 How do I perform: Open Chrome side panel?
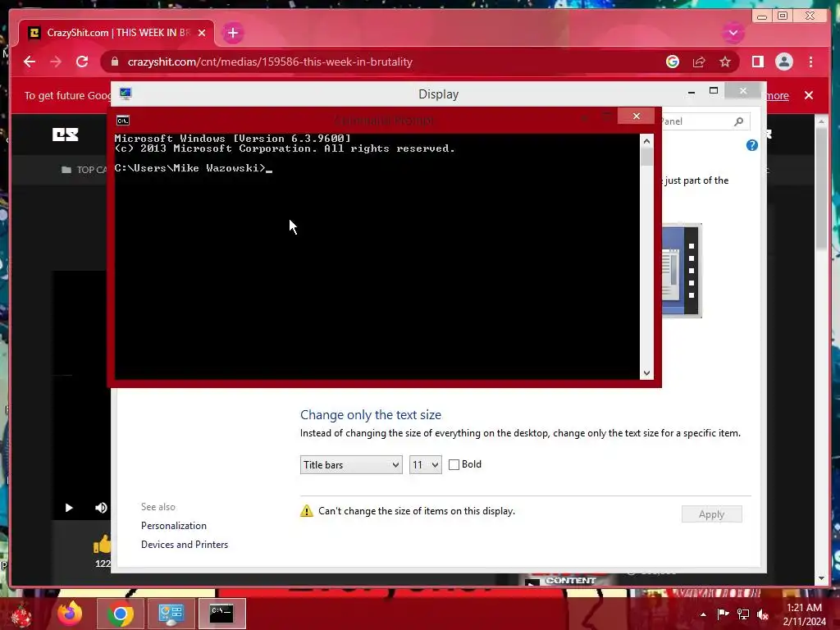[x=757, y=62]
